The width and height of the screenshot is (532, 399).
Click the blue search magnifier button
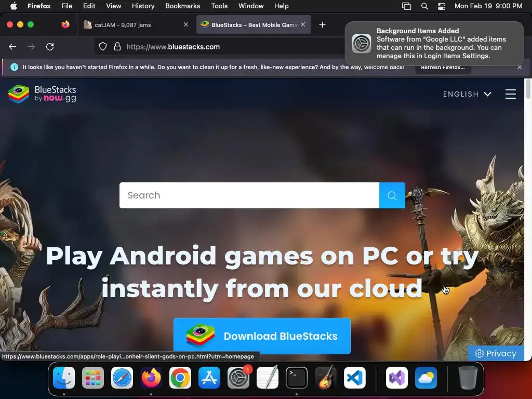pos(392,195)
